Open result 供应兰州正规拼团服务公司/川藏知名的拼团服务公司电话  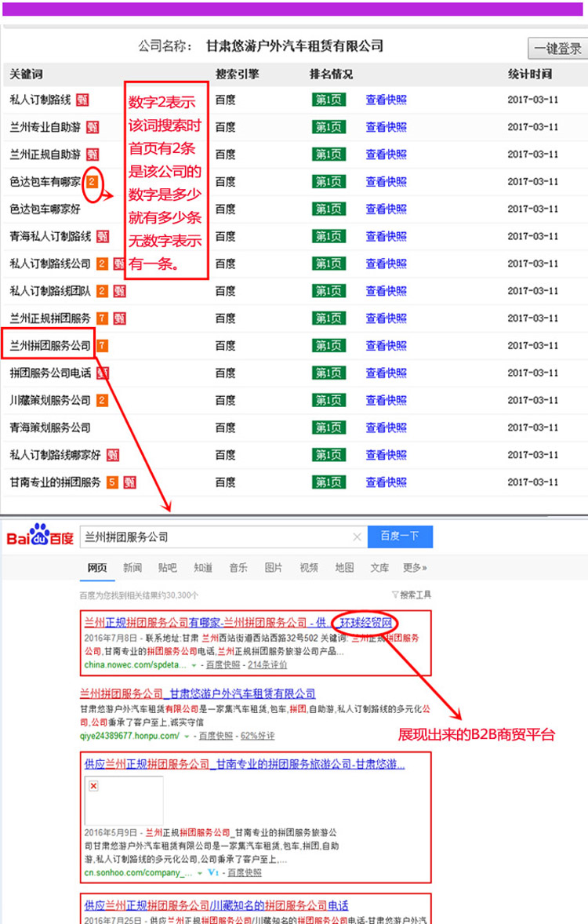click(x=216, y=905)
